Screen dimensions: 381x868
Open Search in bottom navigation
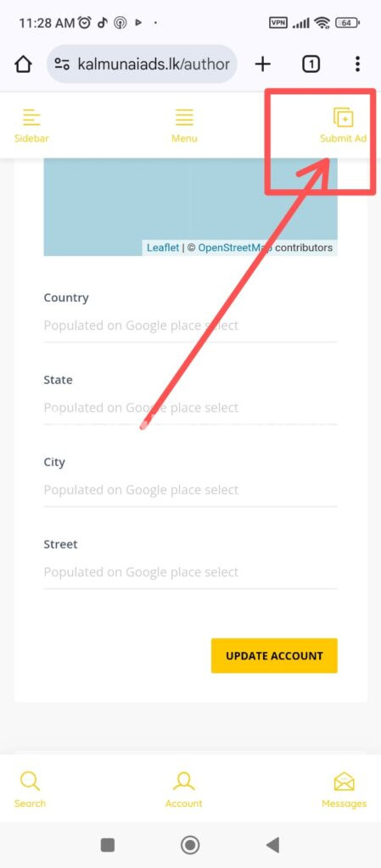[30, 781]
